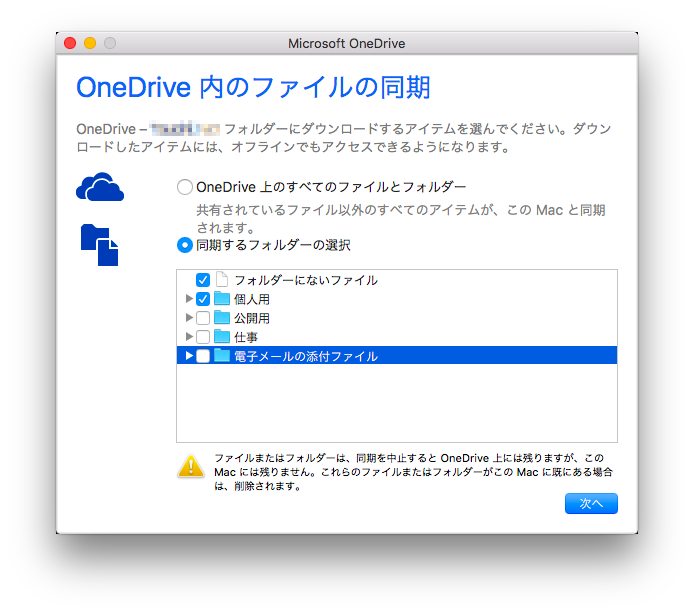Uncheck the フォルダーにないファイル checkbox
The width and height of the screenshot is (694, 614).
point(203,280)
